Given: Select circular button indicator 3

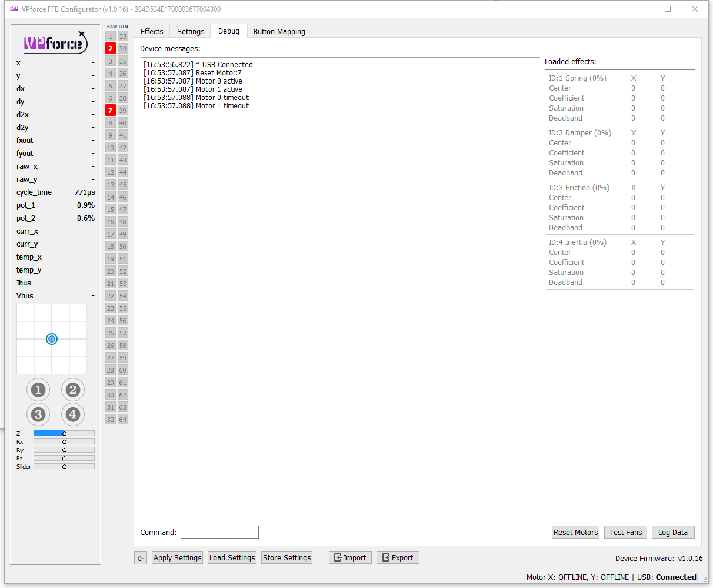Looking at the screenshot, I should [38, 414].
